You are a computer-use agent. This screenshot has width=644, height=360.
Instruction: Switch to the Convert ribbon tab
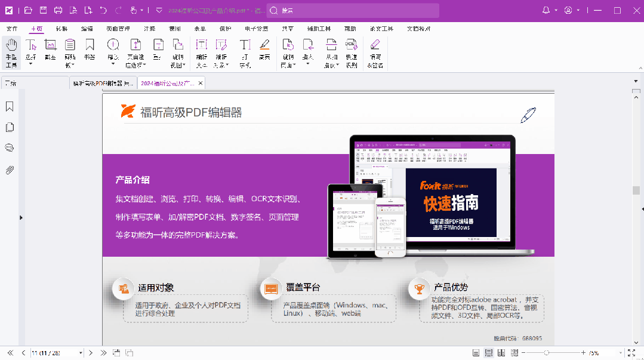point(61,29)
